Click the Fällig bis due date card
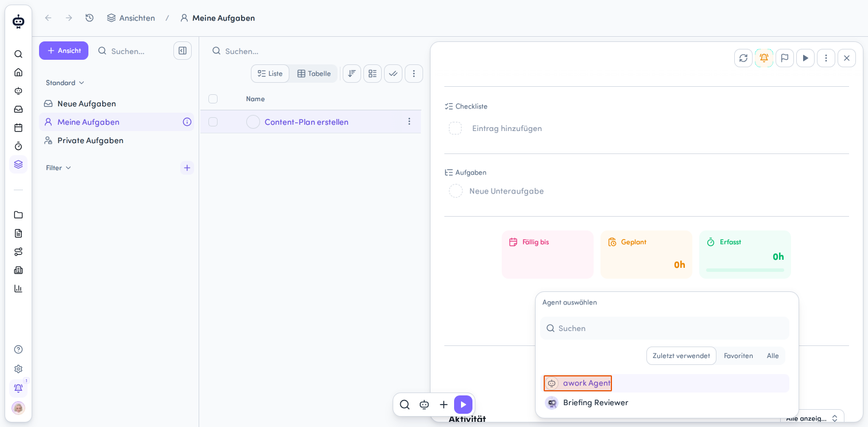The height and width of the screenshot is (427, 868). 548,255
